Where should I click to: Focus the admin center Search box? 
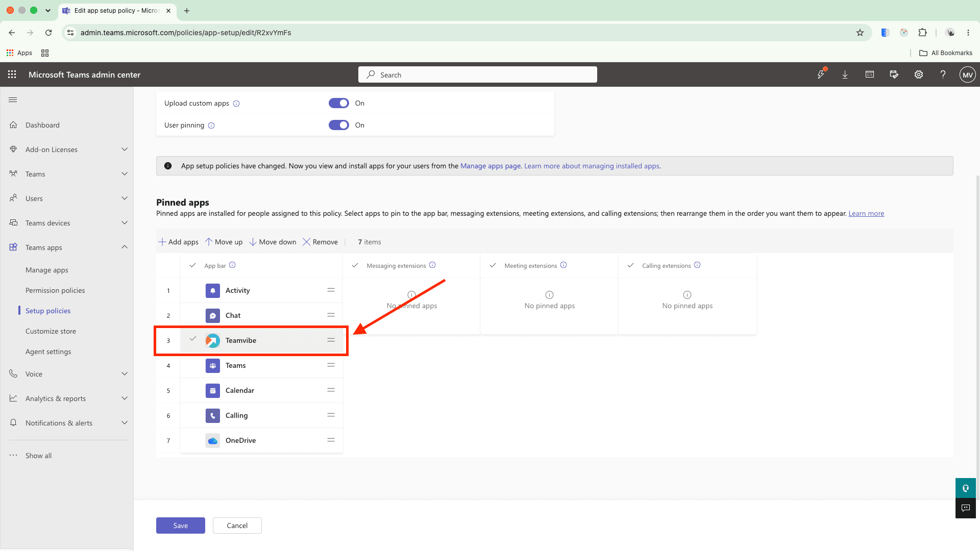[478, 74]
